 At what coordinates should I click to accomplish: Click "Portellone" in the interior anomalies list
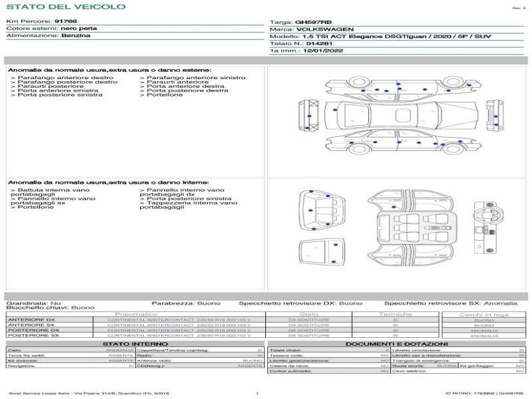32,207
